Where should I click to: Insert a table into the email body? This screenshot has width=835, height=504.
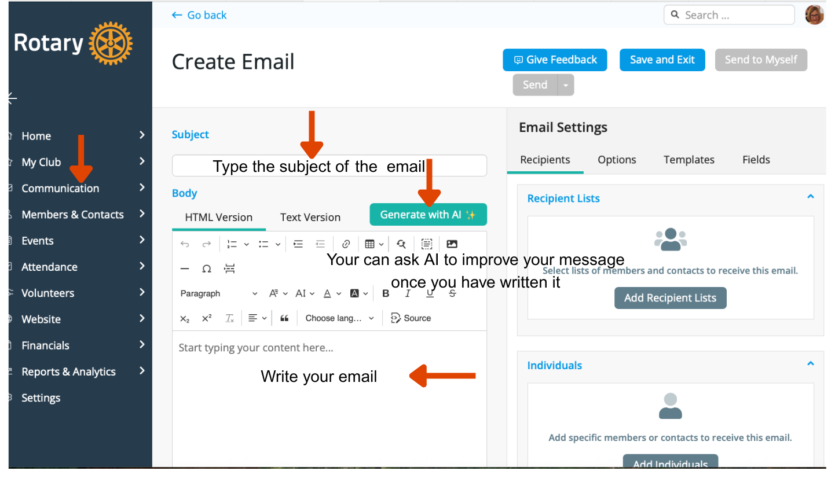click(369, 244)
